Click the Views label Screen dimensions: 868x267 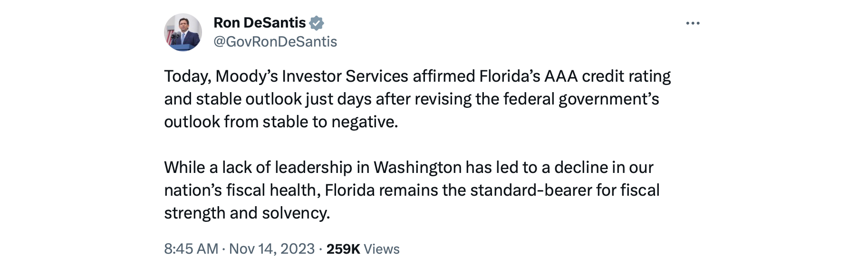382,249
